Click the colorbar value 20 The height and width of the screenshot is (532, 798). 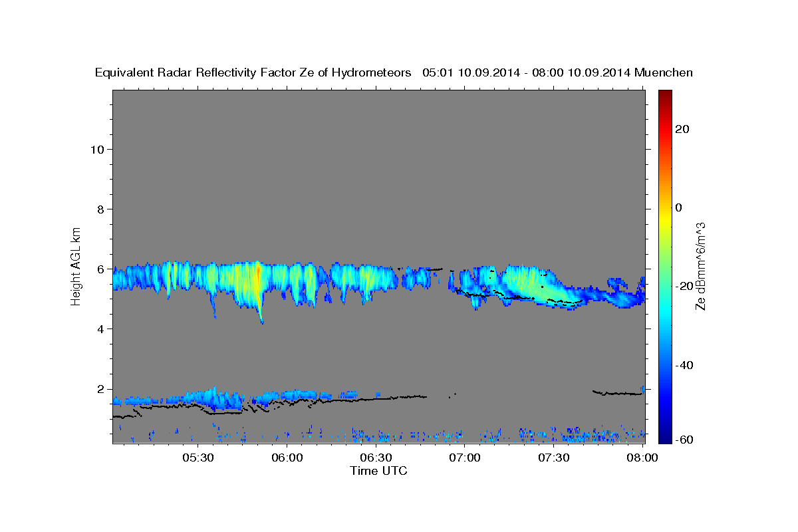point(682,129)
